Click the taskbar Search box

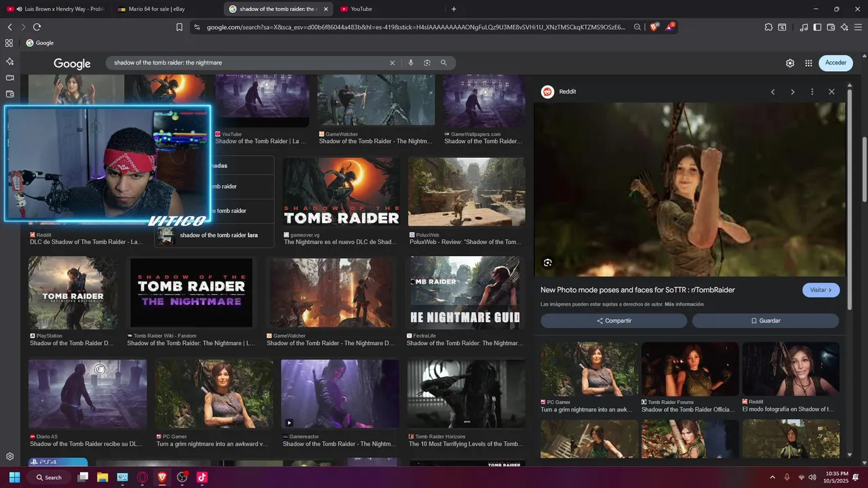pos(49,477)
